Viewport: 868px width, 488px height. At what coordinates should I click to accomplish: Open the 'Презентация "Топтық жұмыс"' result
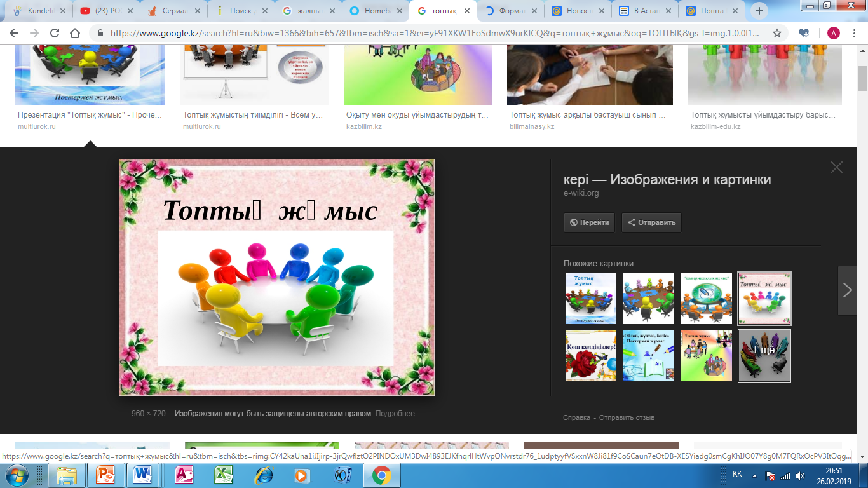(90, 116)
